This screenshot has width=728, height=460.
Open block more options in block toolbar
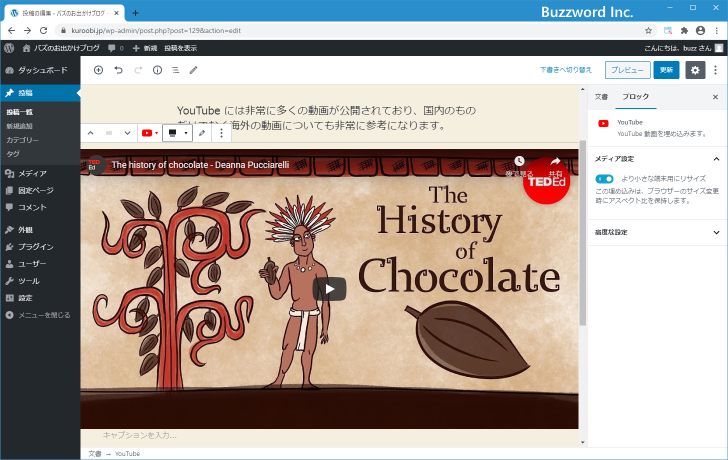pos(221,133)
